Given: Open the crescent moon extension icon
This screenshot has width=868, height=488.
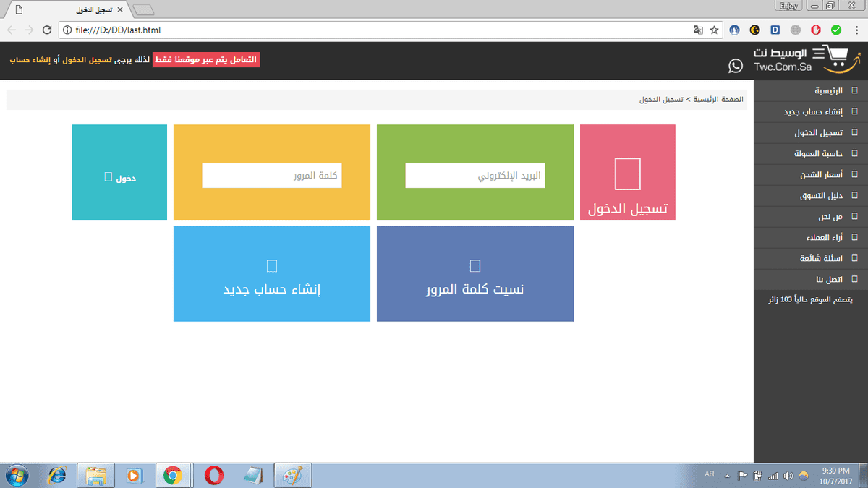Looking at the screenshot, I should 755,30.
